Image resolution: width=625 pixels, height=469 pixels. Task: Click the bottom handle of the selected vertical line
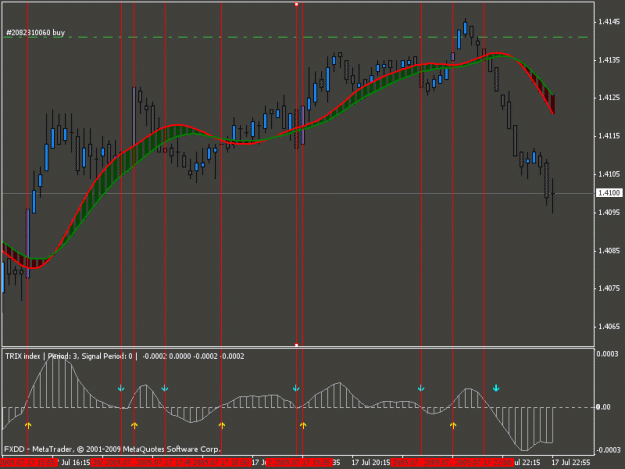point(296,345)
